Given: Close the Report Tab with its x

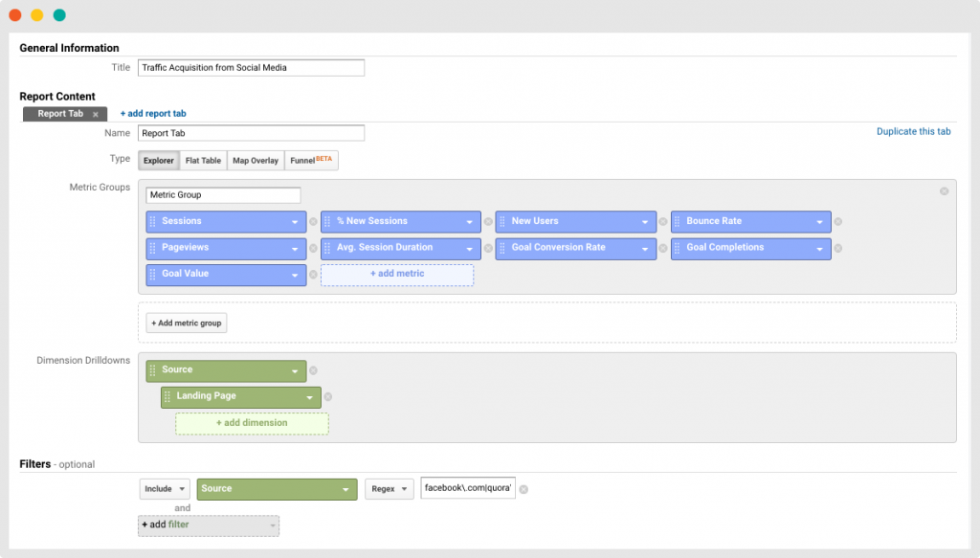Looking at the screenshot, I should pos(96,114).
